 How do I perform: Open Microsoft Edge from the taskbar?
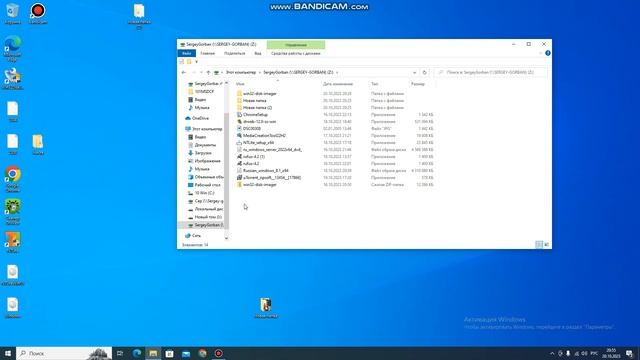click(137, 353)
